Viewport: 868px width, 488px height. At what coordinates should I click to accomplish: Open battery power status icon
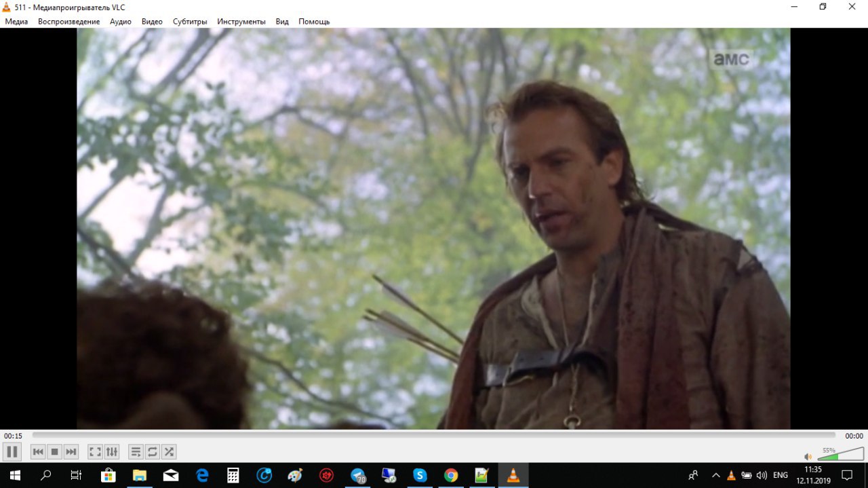coord(747,475)
